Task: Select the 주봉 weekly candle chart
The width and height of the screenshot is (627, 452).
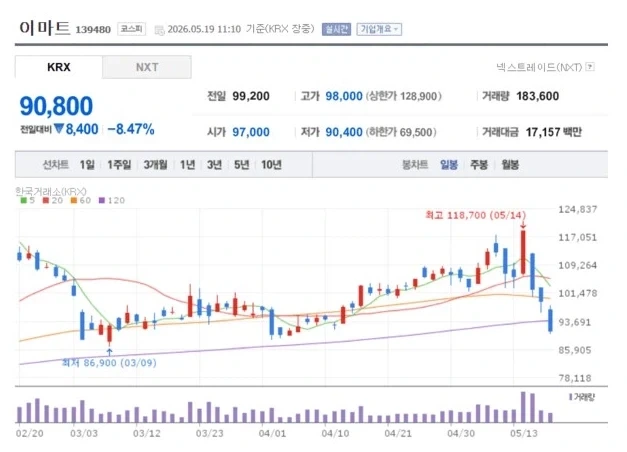Action: (479, 164)
